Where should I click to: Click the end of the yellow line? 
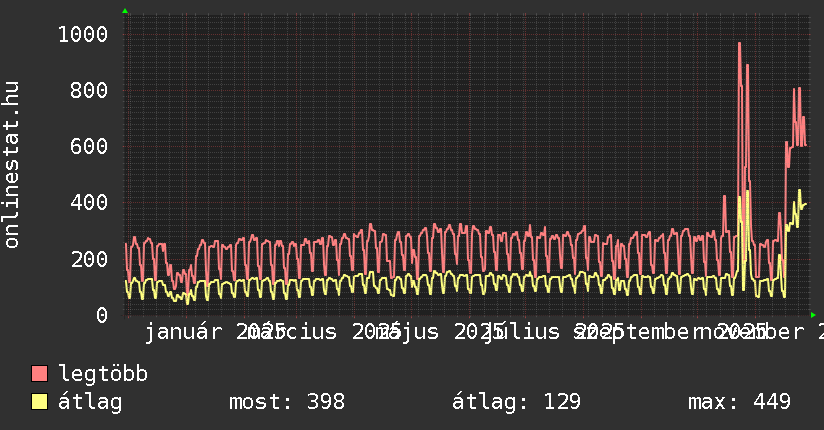(806, 204)
